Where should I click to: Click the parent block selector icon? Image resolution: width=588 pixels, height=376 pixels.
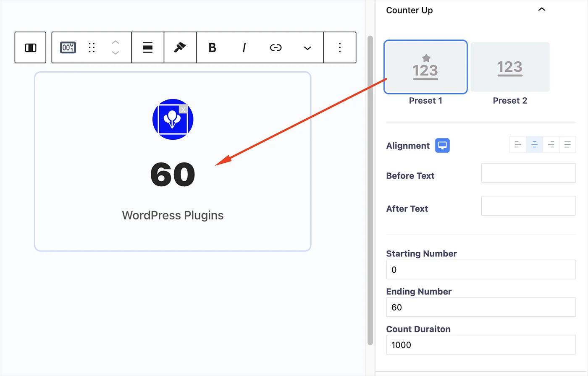point(30,48)
